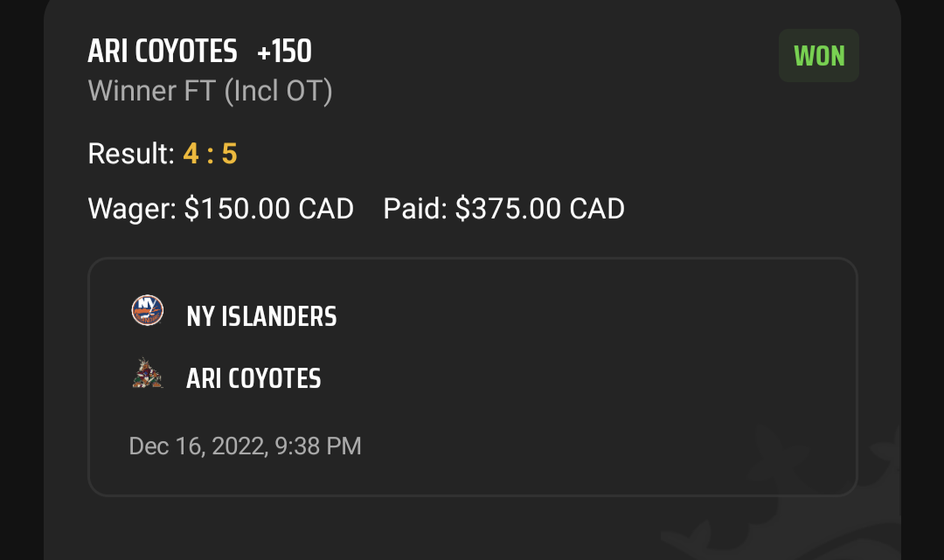This screenshot has width=944, height=560.
Task: Click the 9:38 PM game time
Action: coord(318,446)
